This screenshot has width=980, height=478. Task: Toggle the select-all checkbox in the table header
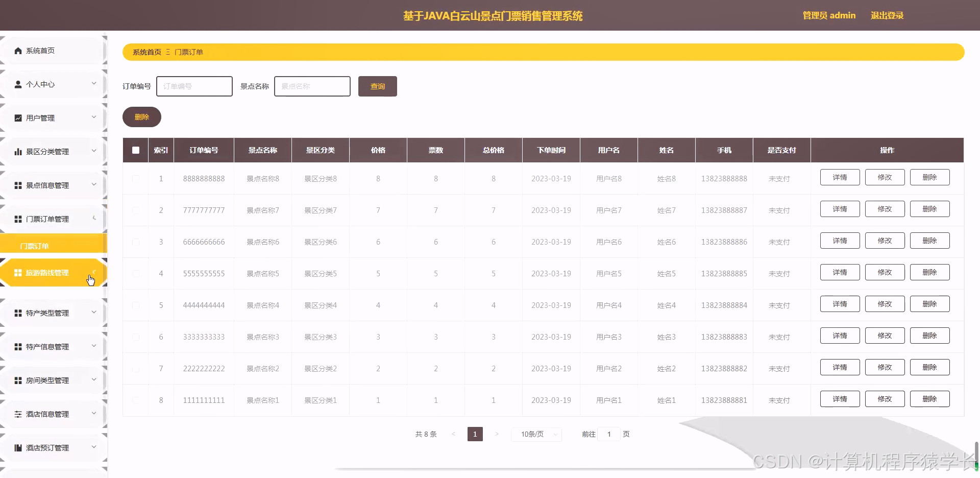pos(136,150)
